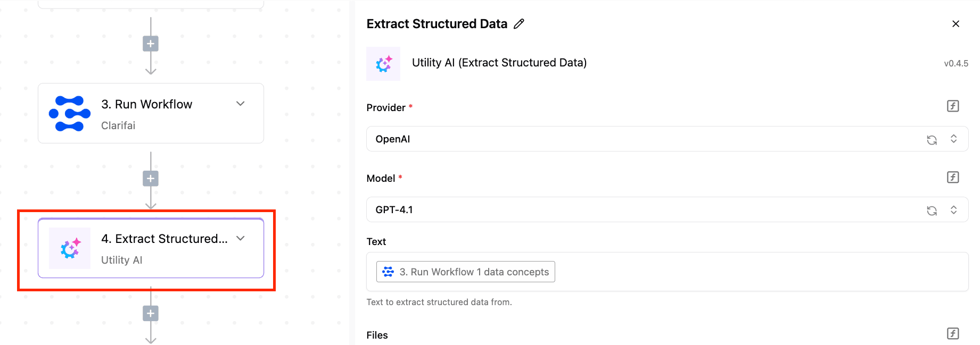Click the Clarifai logo icon
Viewport: 980px width, 345px height.
click(x=70, y=113)
